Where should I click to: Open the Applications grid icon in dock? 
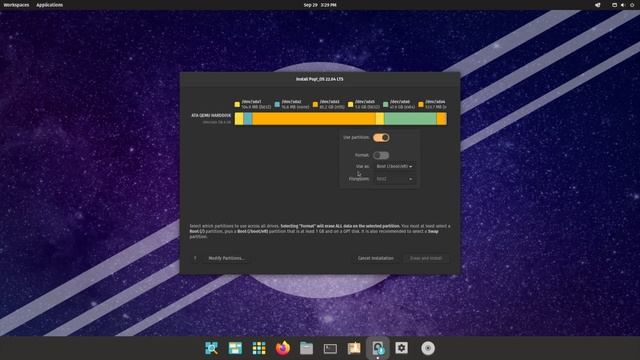click(259, 348)
